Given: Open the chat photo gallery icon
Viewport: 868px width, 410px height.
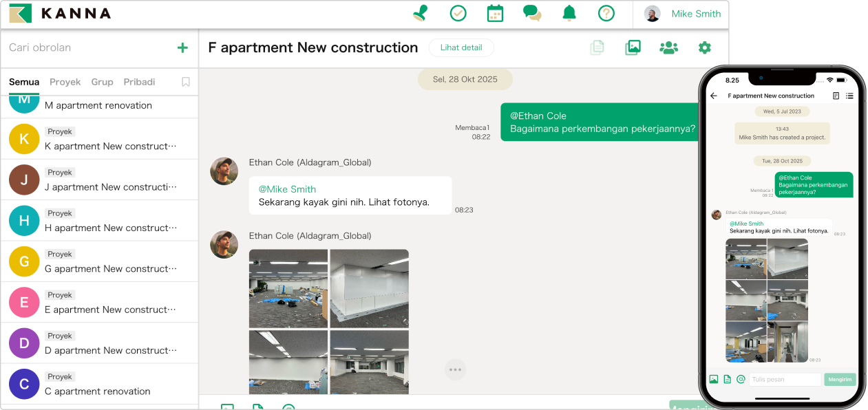Looking at the screenshot, I should [633, 47].
